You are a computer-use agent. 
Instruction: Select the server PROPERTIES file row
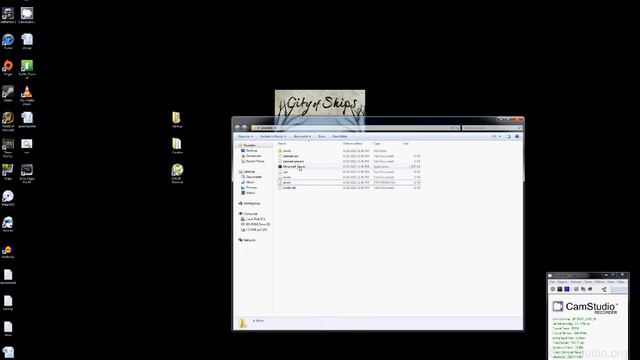[349, 182]
